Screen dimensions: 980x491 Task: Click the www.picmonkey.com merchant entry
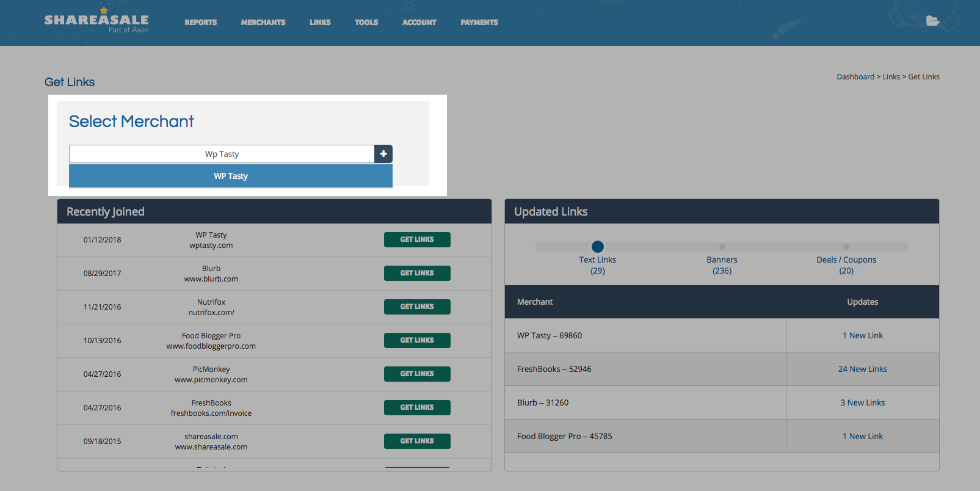[211, 380]
